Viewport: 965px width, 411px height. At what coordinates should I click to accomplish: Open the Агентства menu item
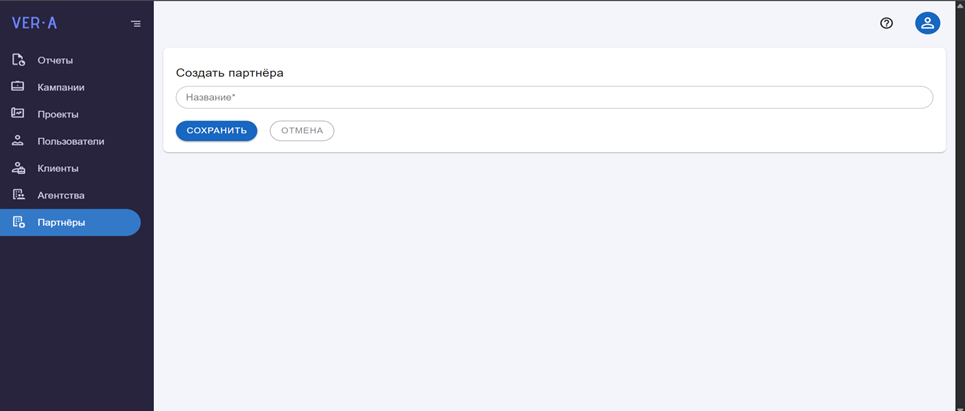pos(70,196)
